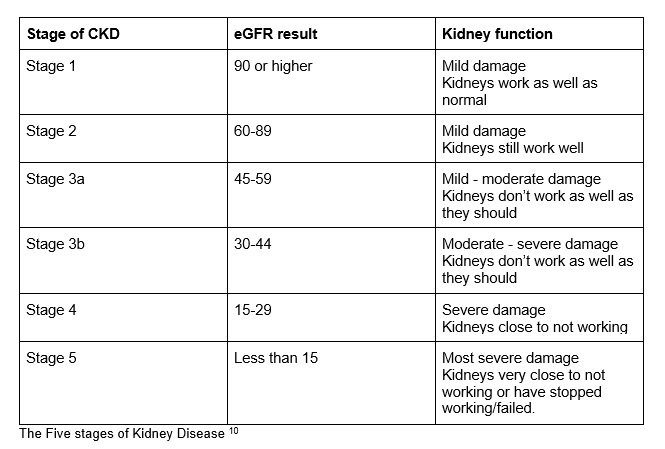The height and width of the screenshot is (449, 665).
Task: Select the "Stage 2" cell
Action: tap(51, 131)
